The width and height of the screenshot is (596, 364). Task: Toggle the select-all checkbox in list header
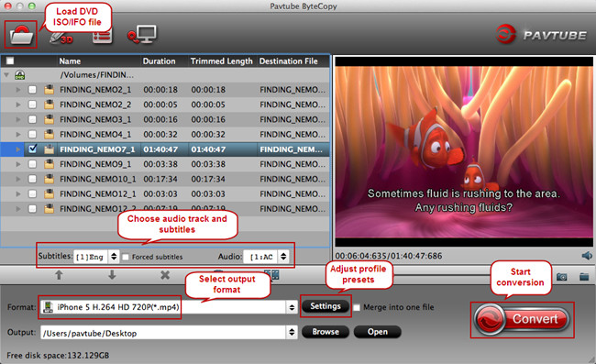[x=10, y=61]
